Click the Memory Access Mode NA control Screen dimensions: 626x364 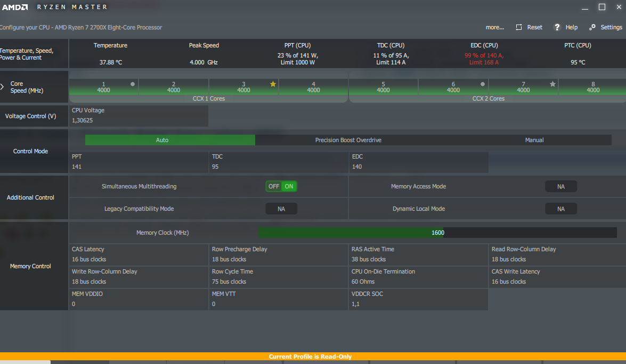561,187
